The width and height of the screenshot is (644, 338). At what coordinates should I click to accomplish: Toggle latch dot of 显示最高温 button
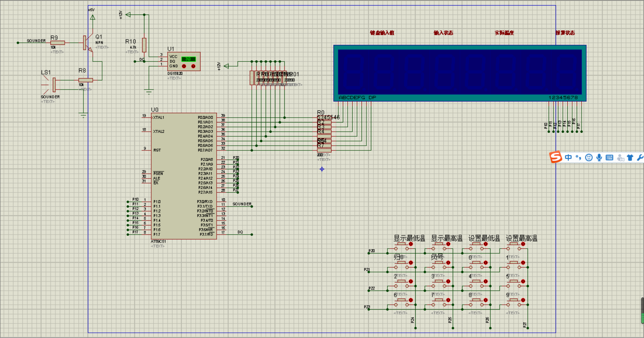(x=448, y=244)
